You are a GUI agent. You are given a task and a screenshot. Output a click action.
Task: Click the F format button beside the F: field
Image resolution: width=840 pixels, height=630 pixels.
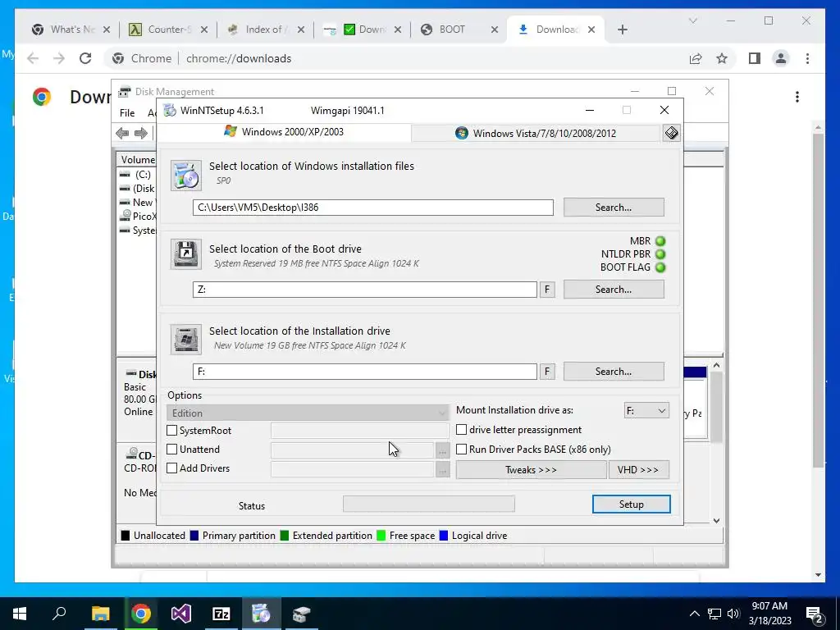tap(547, 372)
